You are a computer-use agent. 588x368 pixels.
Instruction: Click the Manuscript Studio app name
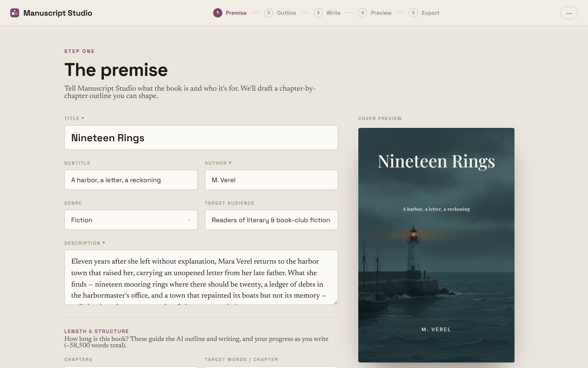click(x=58, y=13)
